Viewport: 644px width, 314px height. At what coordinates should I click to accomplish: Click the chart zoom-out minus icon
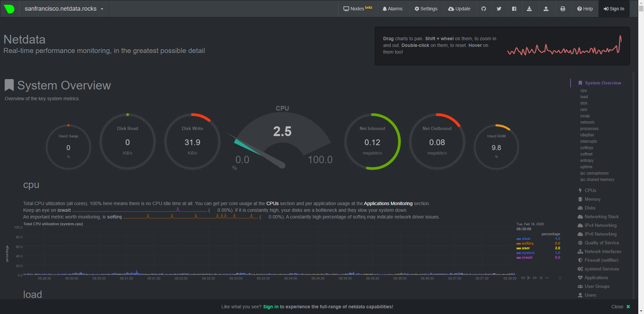coord(547,278)
